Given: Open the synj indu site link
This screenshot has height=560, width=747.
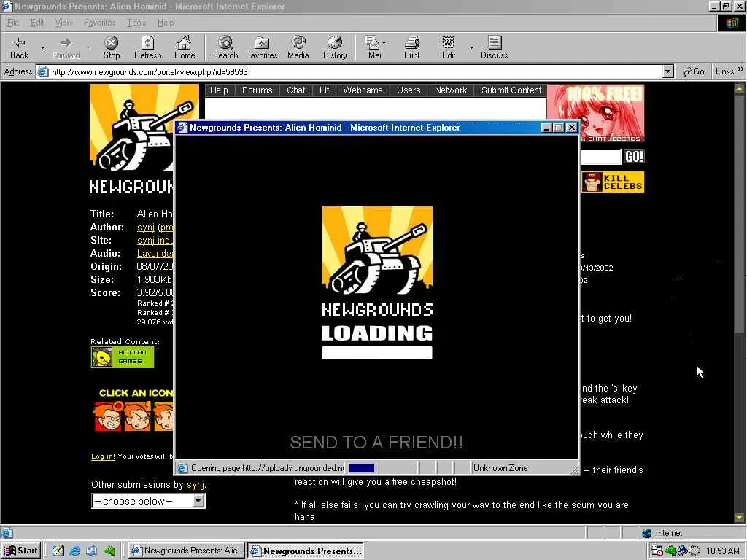Looking at the screenshot, I should 155,241.
